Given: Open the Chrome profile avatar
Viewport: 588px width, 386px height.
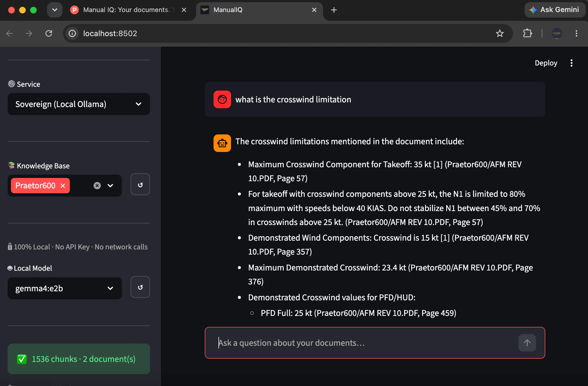Looking at the screenshot, I should (557, 33).
